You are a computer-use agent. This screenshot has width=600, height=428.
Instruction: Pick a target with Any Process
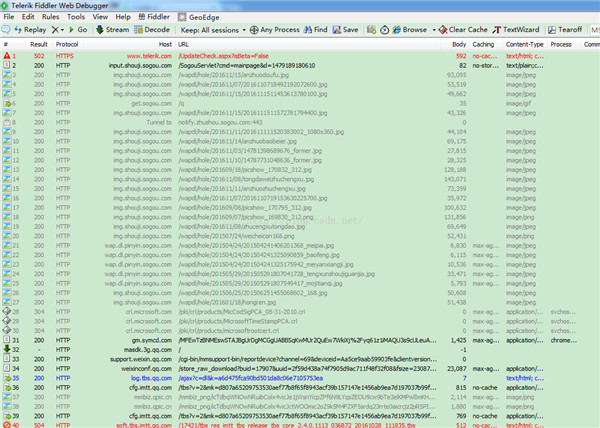click(269, 31)
